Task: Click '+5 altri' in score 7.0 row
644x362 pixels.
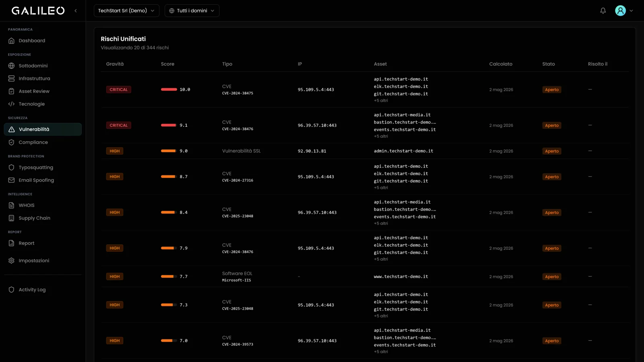Action: (381, 352)
